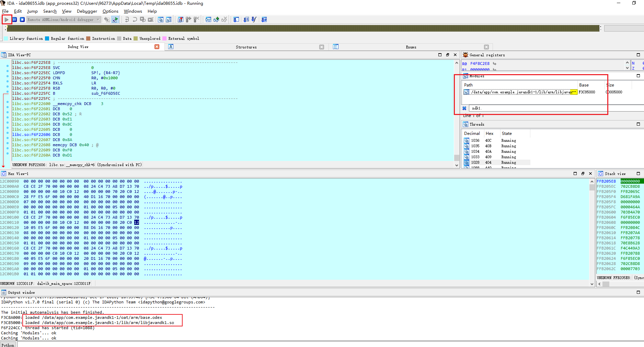Open the Edit menu
644x347 pixels.
[18, 11]
